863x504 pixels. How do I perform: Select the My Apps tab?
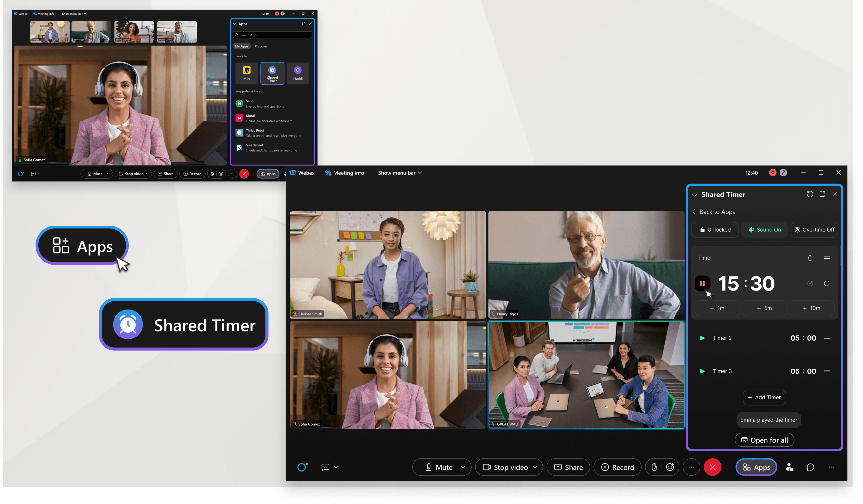pyautogui.click(x=241, y=46)
